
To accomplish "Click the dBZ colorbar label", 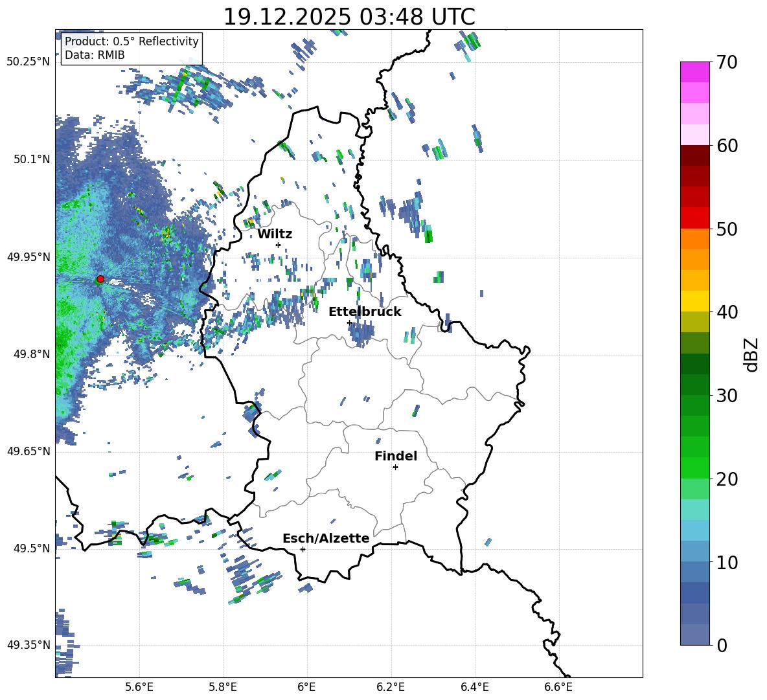I will pos(752,354).
